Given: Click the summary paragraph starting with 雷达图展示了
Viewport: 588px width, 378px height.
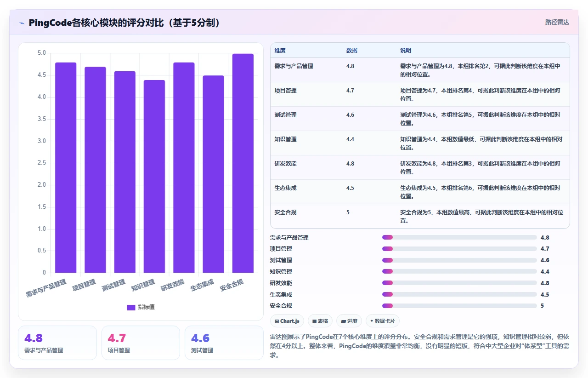Looking at the screenshot, I should tap(419, 346).
